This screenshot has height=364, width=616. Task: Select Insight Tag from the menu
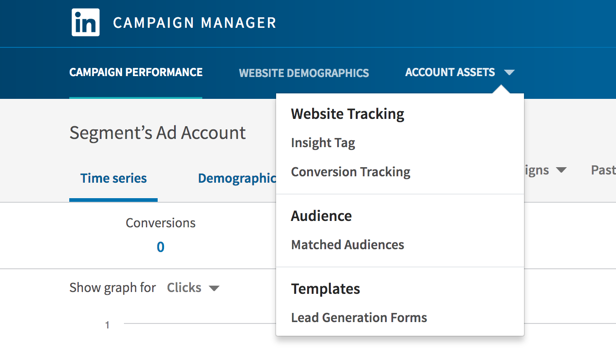click(323, 143)
